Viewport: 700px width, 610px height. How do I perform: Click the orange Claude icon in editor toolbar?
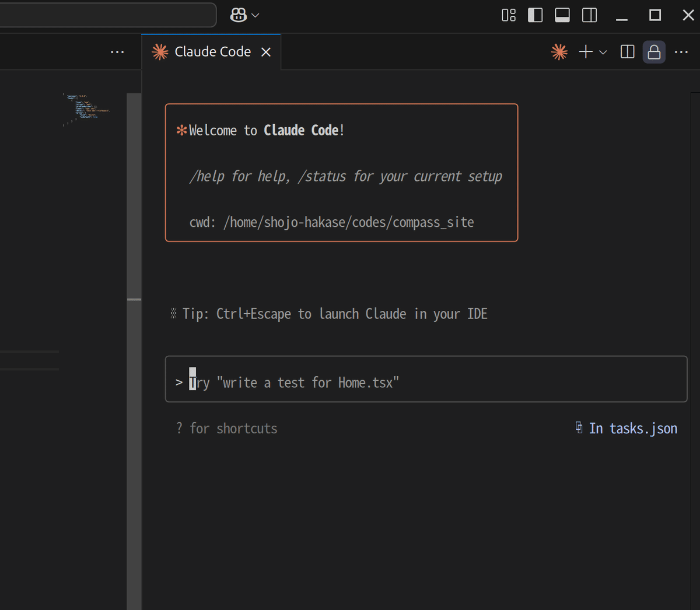[x=559, y=52]
